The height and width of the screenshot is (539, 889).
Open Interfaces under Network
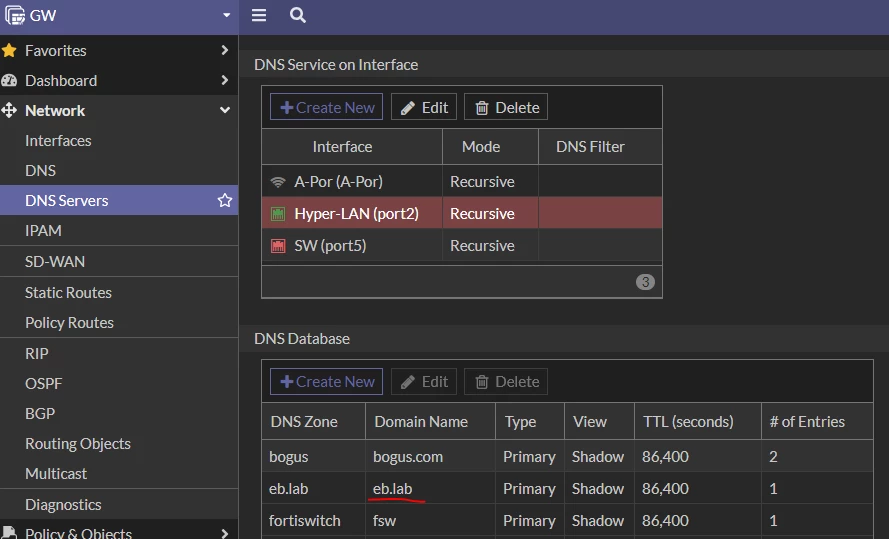pos(58,141)
